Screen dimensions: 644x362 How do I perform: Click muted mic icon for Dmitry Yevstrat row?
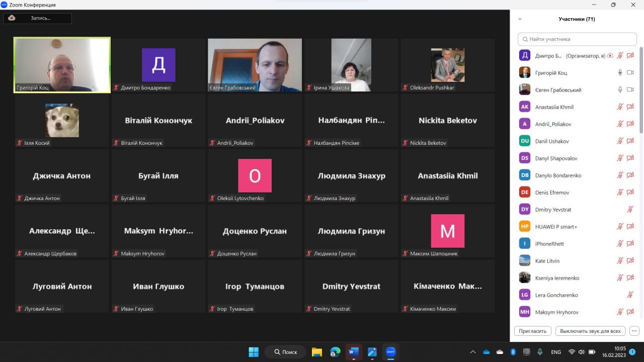[x=630, y=210]
